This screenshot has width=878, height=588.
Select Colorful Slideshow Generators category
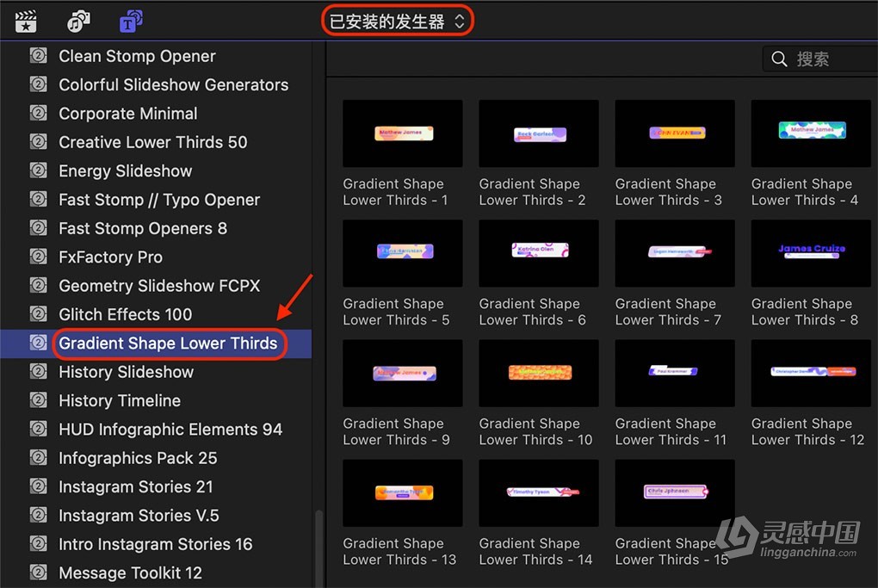[x=174, y=84]
